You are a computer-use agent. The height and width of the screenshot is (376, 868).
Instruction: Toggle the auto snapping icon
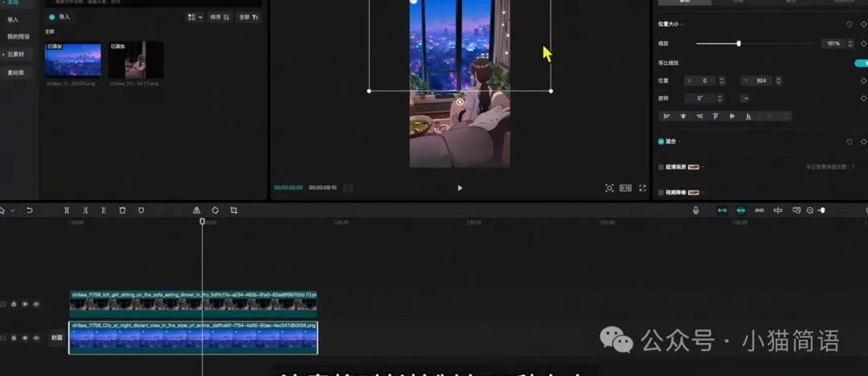(741, 210)
